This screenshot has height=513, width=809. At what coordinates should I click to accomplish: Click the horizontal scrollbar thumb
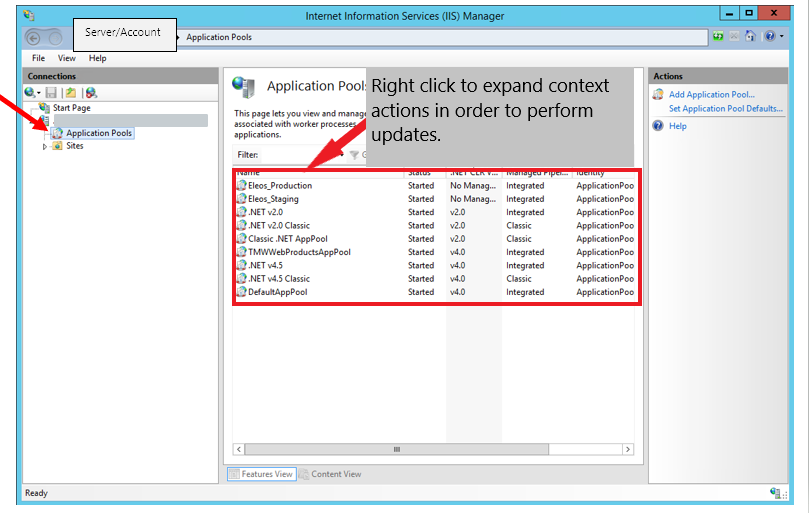pyautogui.click(x=396, y=450)
